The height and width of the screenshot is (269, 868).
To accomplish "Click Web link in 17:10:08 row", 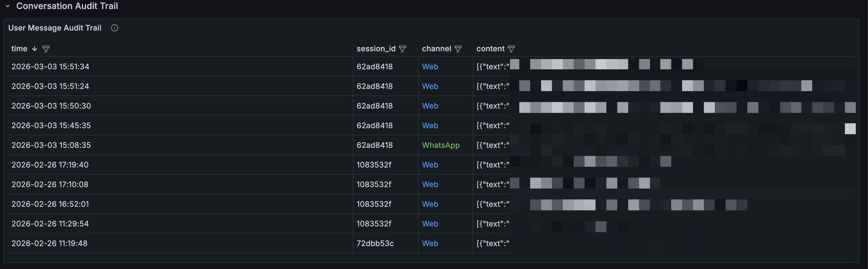I will pos(430,184).
